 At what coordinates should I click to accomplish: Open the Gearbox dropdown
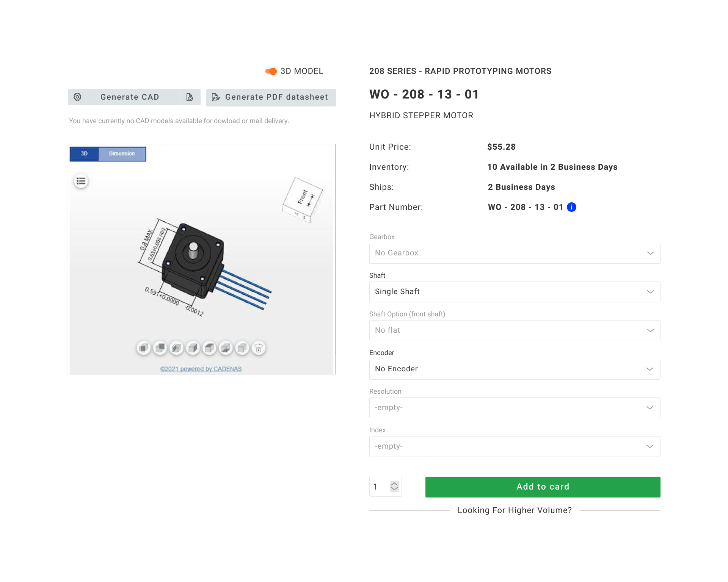[x=515, y=253]
